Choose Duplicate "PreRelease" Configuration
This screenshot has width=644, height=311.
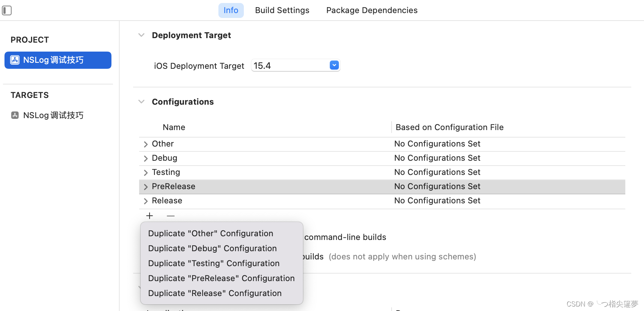pos(221,278)
